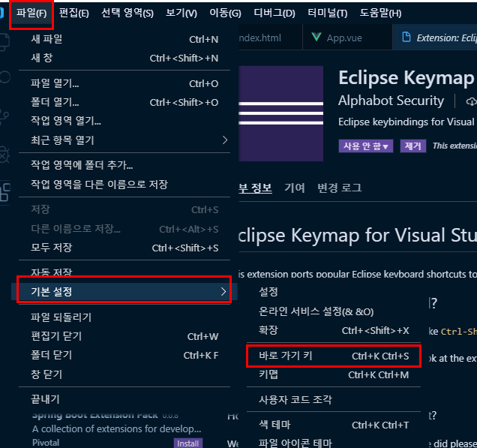Open Search in the activity bar
The image size is (477, 448).
click(4, 77)
